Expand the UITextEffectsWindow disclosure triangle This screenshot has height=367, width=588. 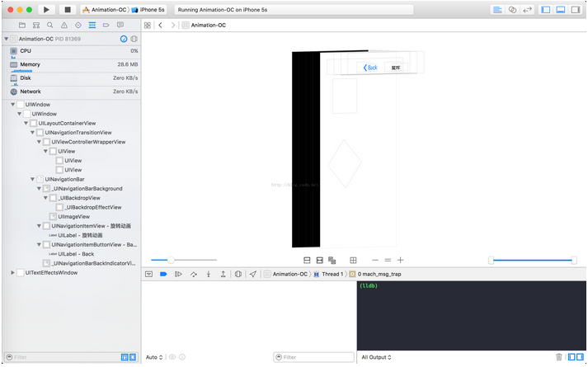(12, 272)
